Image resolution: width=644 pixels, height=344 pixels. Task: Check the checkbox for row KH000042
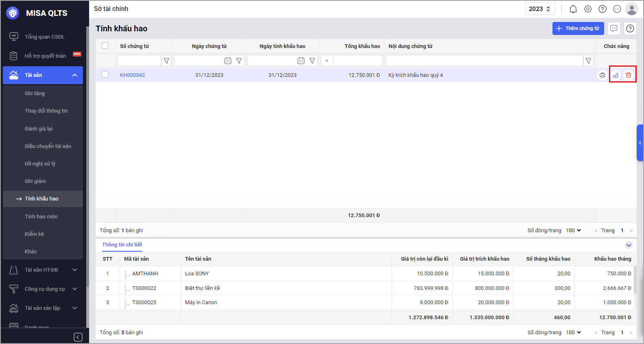pyautogui.click(x=105, y=75)
